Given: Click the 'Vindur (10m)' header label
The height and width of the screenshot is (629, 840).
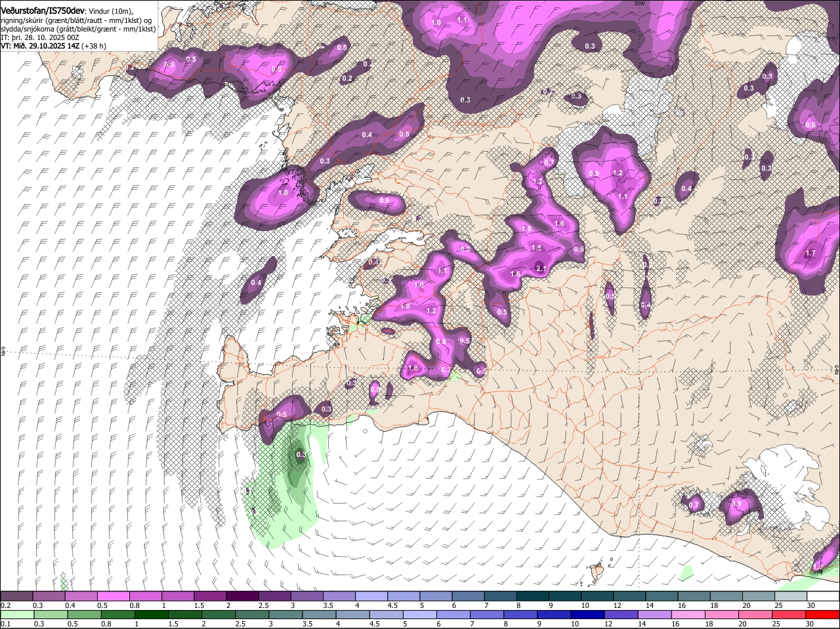Looking at the screenshot, I should coord(110,12).
